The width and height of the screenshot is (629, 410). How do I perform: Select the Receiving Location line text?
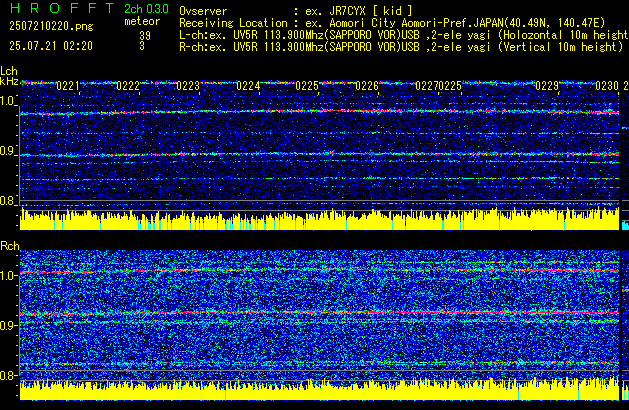pos(392,23)
